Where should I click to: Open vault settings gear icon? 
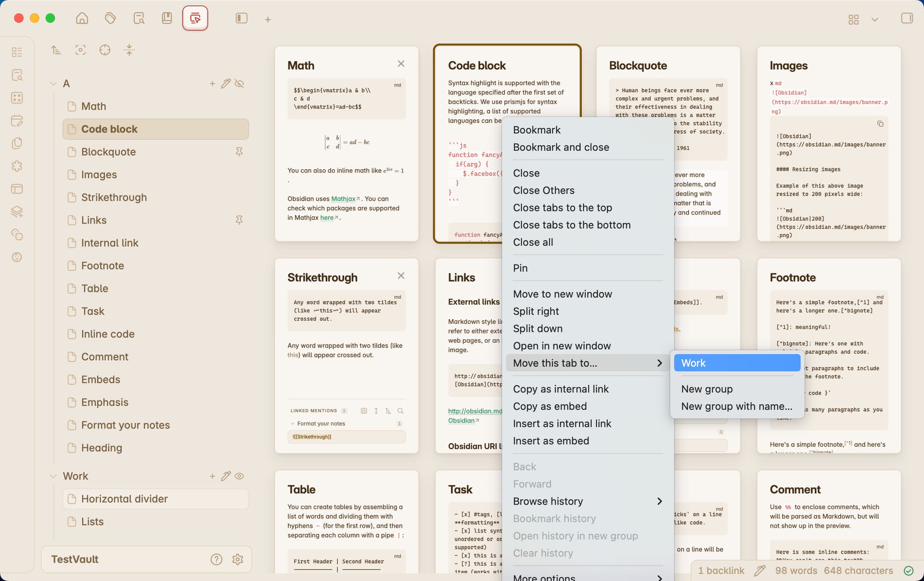click(x=238, y=559)
